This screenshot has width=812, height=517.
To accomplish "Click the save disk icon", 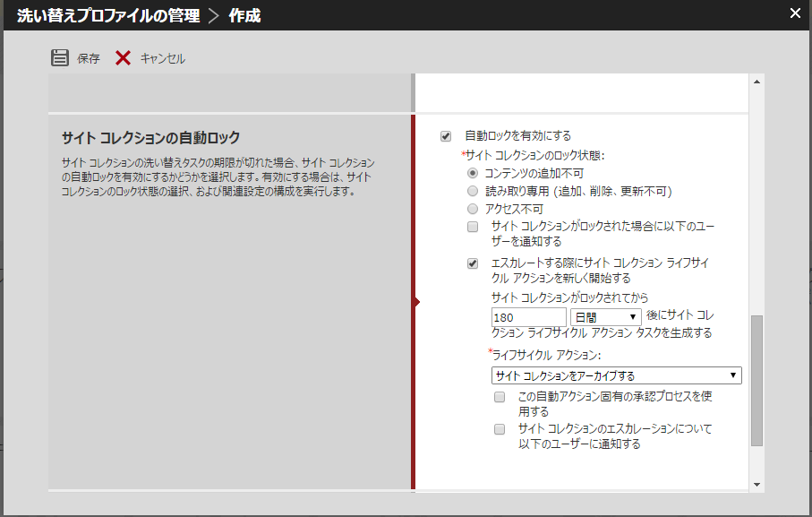I will (60, 57).
